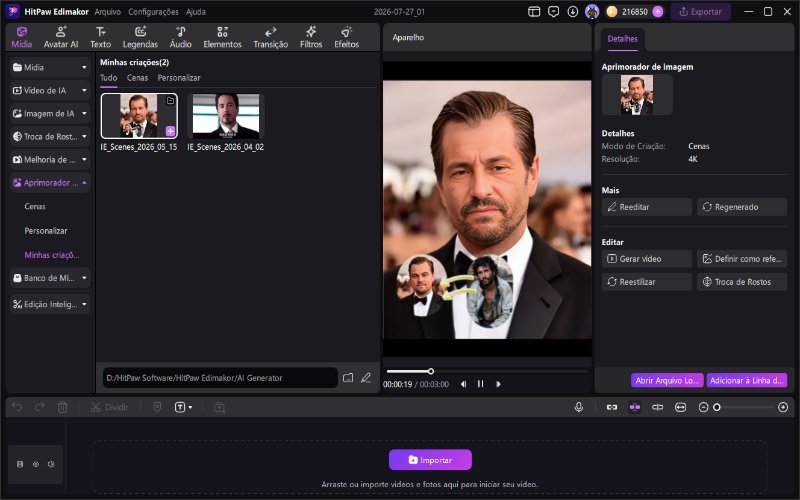Viewport: 800px width, 500px height.
Task: Click the Gerar vídeo button
Action: click(646, 259)
